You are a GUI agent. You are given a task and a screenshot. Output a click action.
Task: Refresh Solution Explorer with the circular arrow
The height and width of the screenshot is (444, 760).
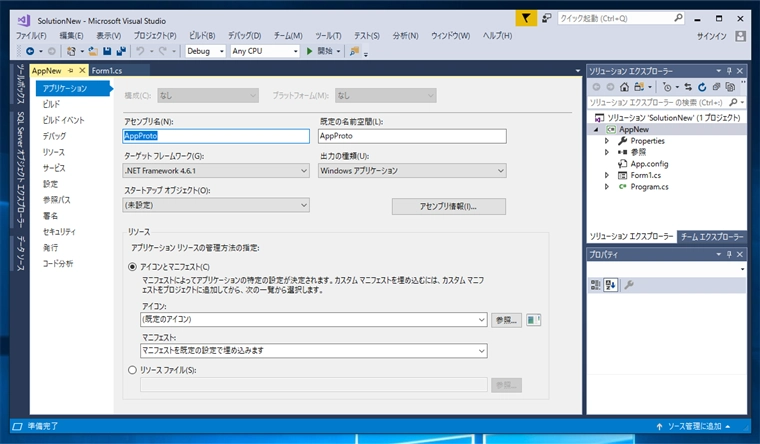pyautogui.click(x=702, y=87)
